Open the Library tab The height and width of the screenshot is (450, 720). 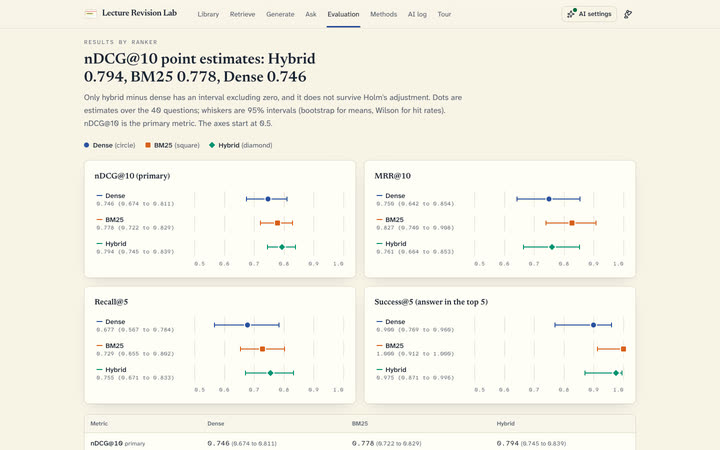tap(208, 14)
